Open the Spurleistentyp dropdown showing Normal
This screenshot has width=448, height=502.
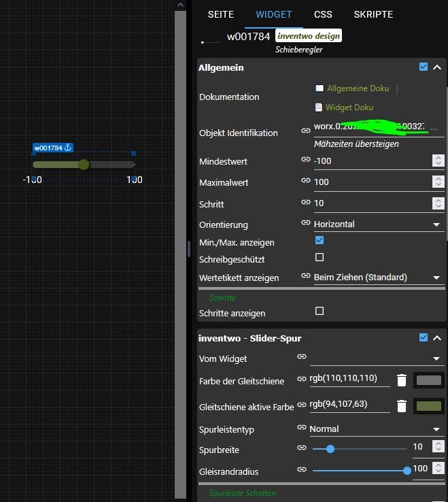click(x=377, y=429)
